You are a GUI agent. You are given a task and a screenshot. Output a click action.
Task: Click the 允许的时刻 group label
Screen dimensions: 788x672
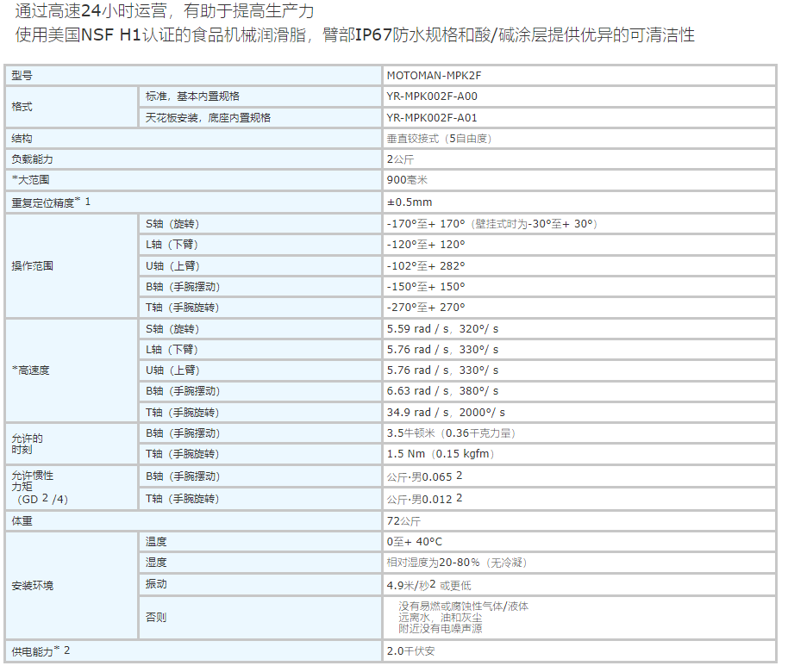click(x=27, y=444)
